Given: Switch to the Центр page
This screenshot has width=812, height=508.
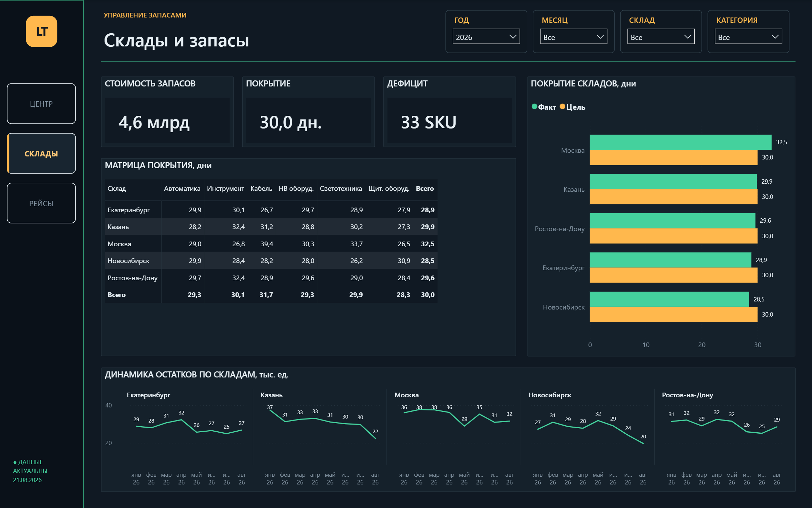Looking at the screenshot, I should pyautogui.click(x=41, y=104).
